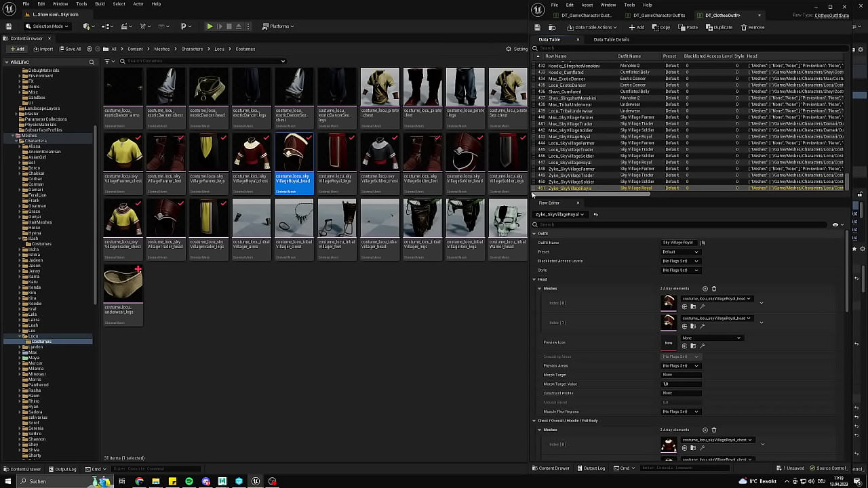Click the Import button in the Content Browser
Screen dimensions: 868x488
[43, 49]
